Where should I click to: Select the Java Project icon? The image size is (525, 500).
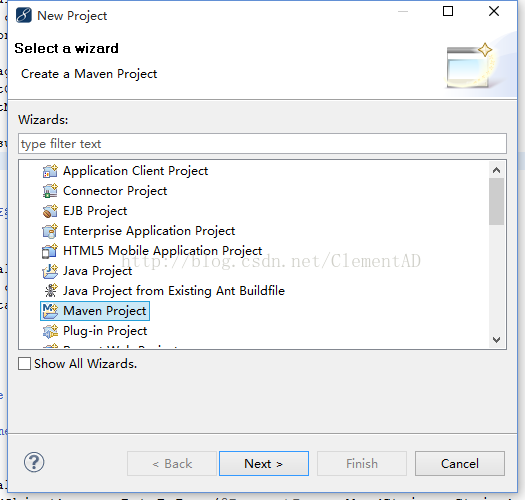[x=50, y=271]
